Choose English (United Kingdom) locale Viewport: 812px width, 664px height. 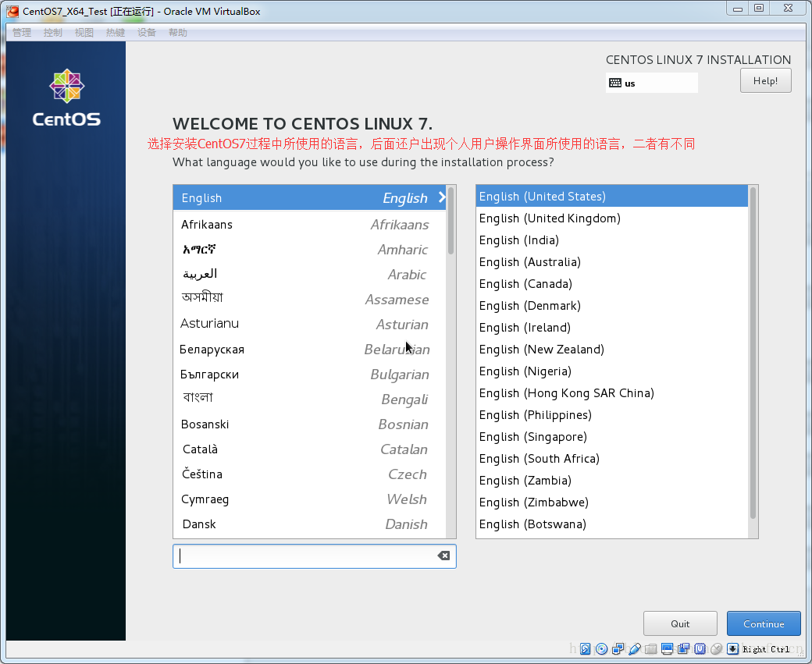tap(611, 218)
